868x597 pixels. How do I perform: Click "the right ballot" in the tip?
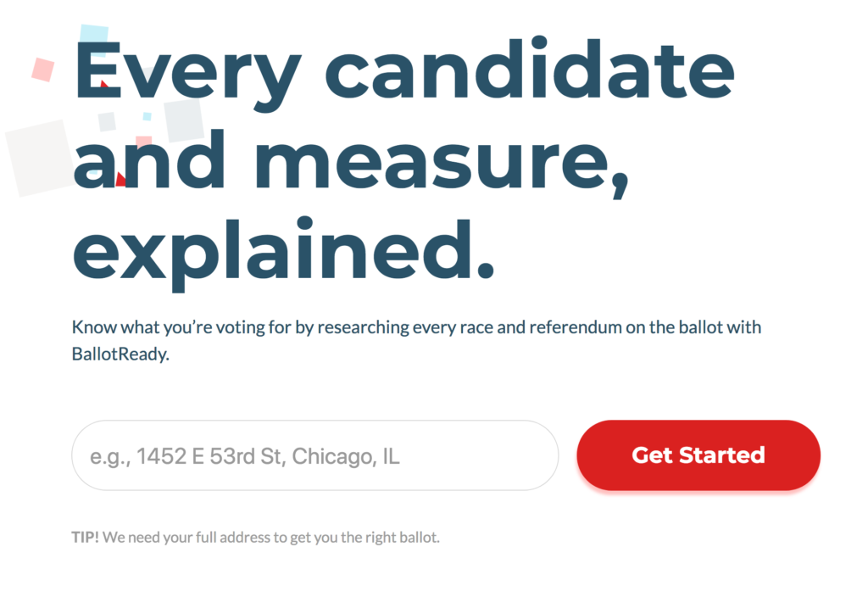pos(391,538)
